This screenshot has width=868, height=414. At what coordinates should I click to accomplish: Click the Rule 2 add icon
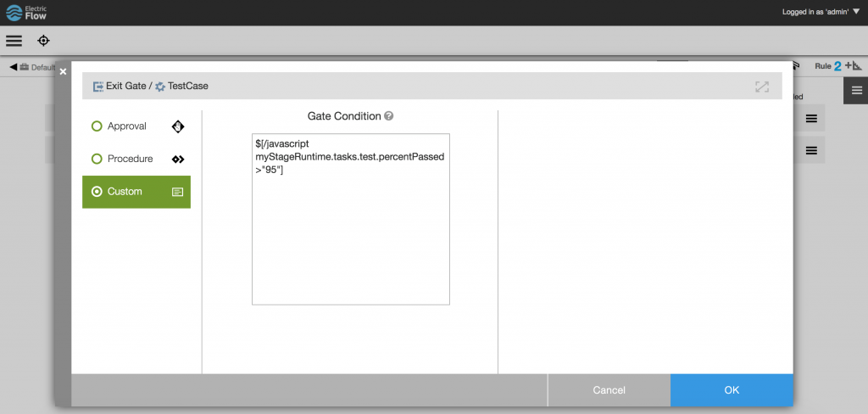853,66
